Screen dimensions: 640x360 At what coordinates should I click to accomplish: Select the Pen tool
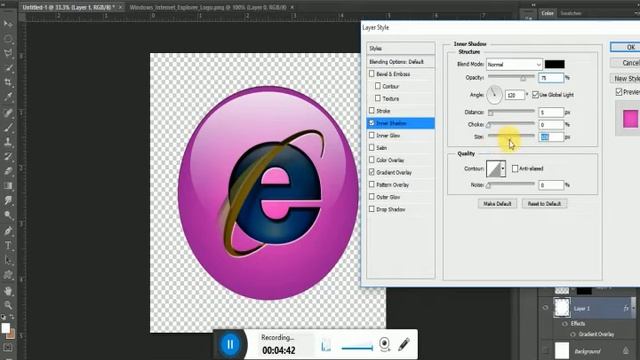point(8,231)
